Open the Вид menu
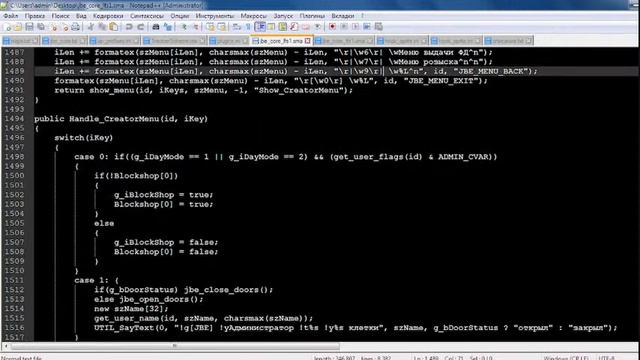This screenshot has height=360, width=640. tap(81, 16)
